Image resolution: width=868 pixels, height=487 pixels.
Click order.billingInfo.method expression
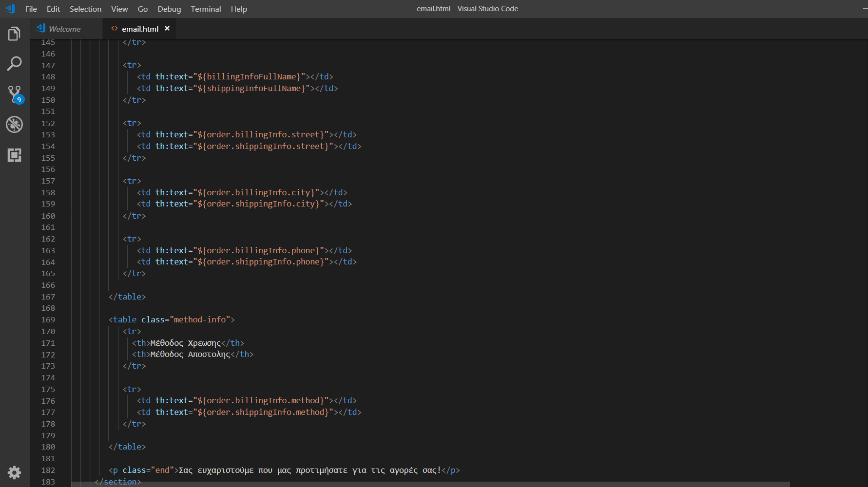click(x=261, y=401)
